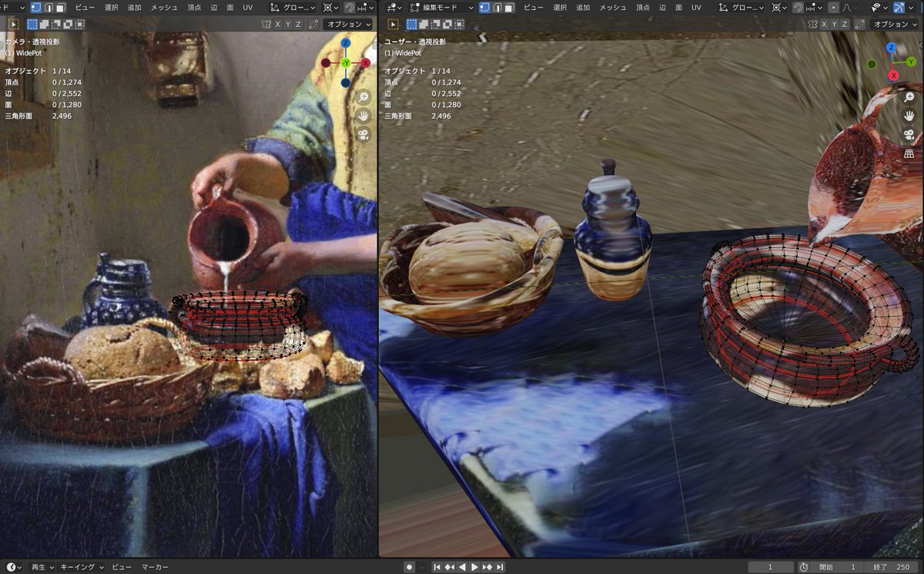Toggle proportional editing in right viewport
Viewport: 924px width, 574px height.
point(834,8)
